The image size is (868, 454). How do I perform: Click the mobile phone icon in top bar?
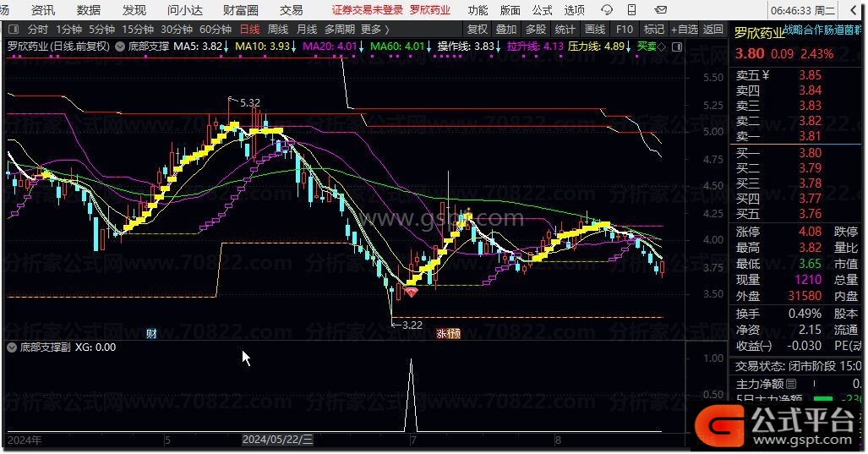coord(631,10)
